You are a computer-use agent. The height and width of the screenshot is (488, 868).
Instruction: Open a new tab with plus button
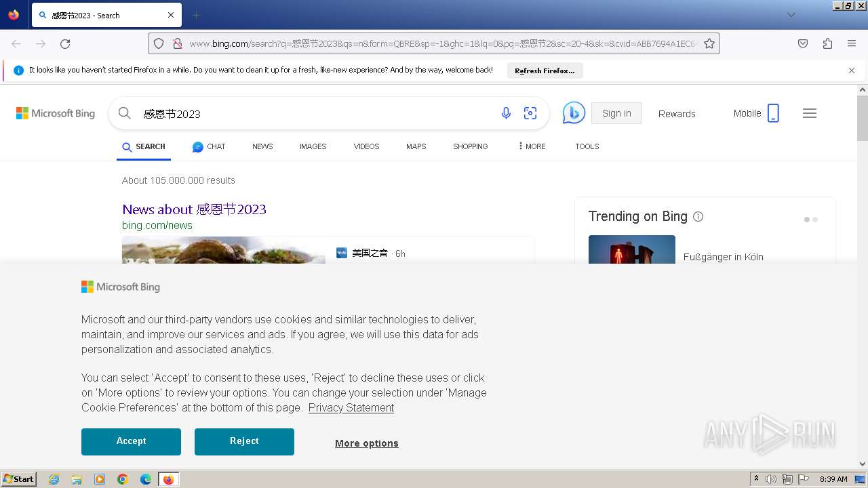tap(197, 15)
